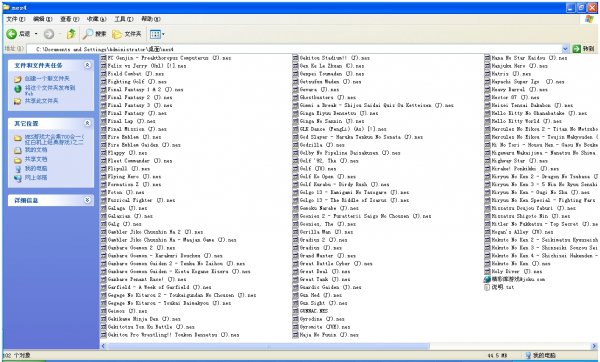This screenshot has height=362, width=600.
Task: Click the Highway Star (J).nes file icon
Action: 487,161
